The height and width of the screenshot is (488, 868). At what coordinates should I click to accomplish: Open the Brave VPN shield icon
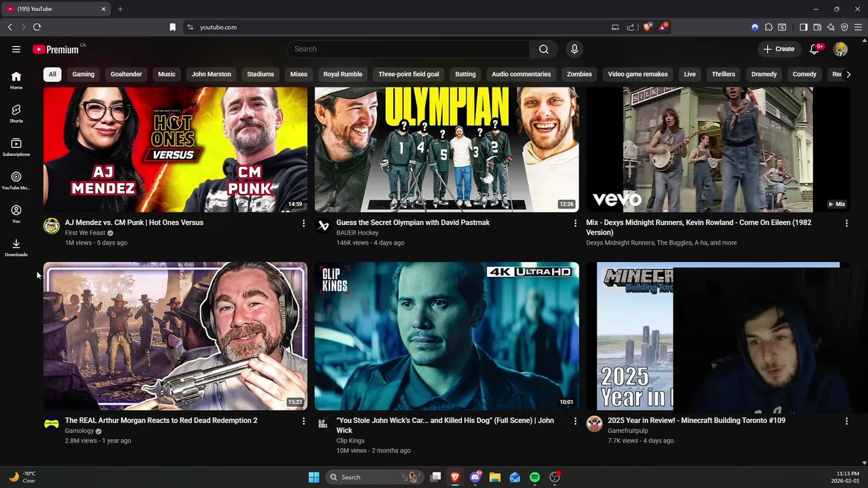point(844,27)
